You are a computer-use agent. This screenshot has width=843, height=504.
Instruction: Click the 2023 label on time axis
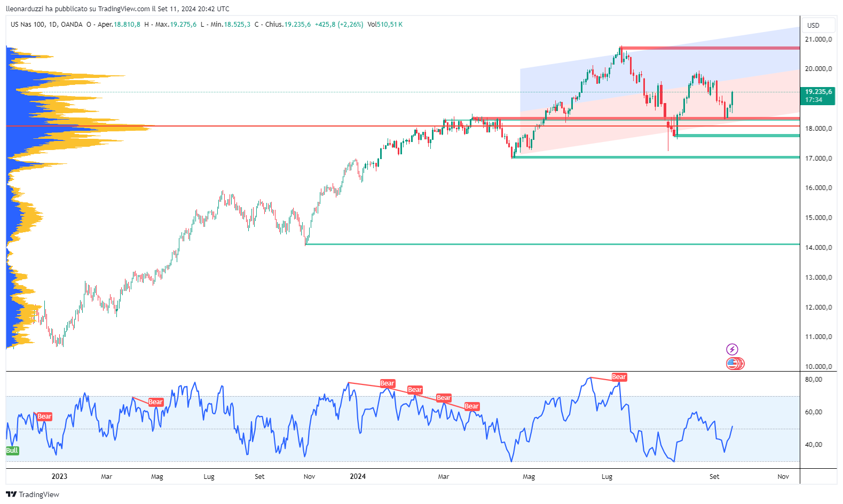59,476
